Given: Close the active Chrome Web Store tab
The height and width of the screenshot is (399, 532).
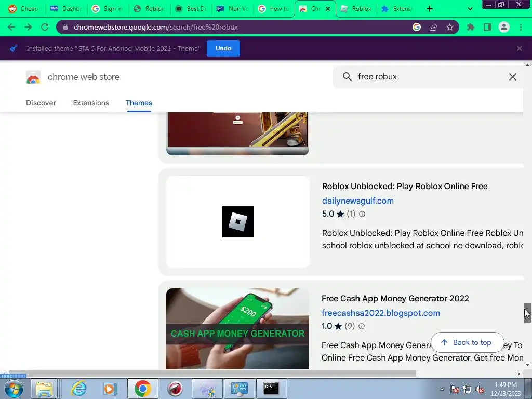Looking at the screenshot, I should coord(328,9).
